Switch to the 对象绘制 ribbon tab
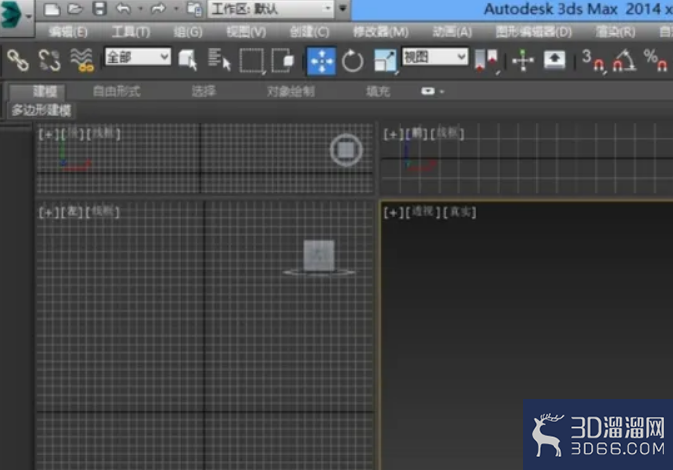Viewport: 673px width, 470px height. point(291,91)
